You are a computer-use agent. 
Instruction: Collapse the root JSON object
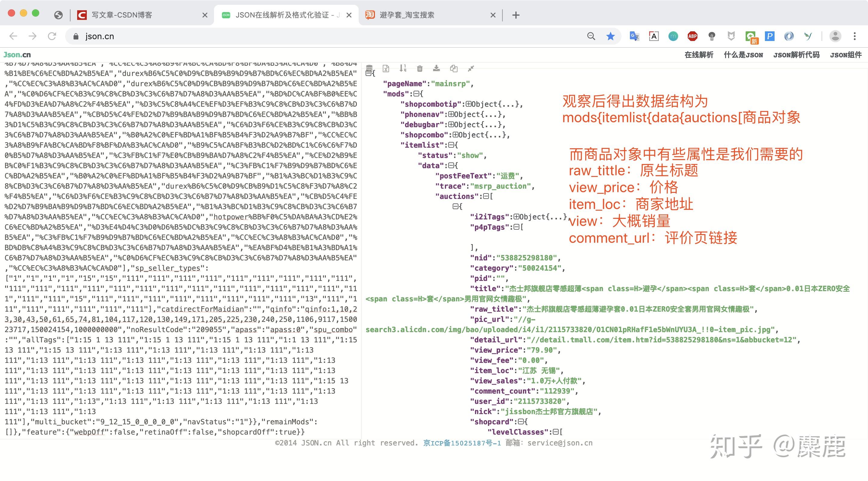(x=368, y=73)
